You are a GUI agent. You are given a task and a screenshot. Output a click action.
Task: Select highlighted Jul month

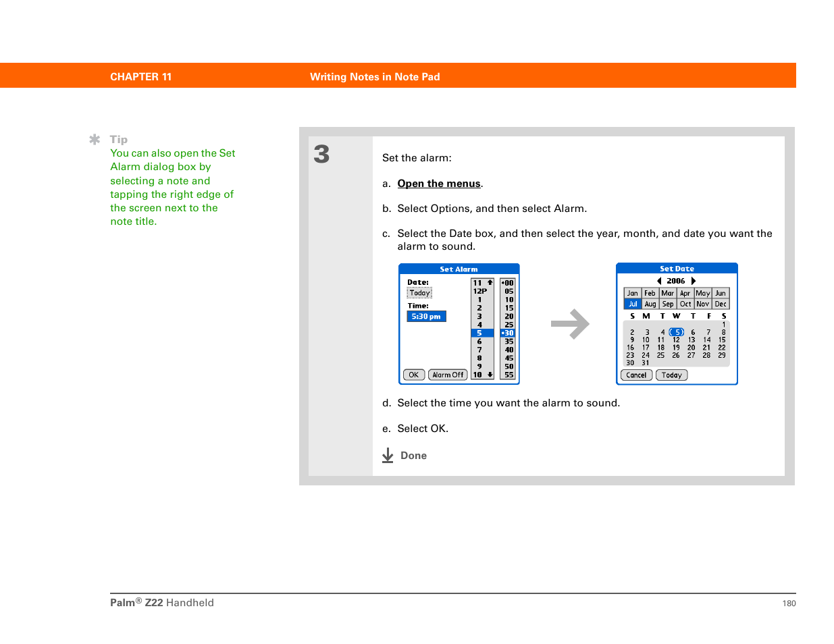pos(633,304)
